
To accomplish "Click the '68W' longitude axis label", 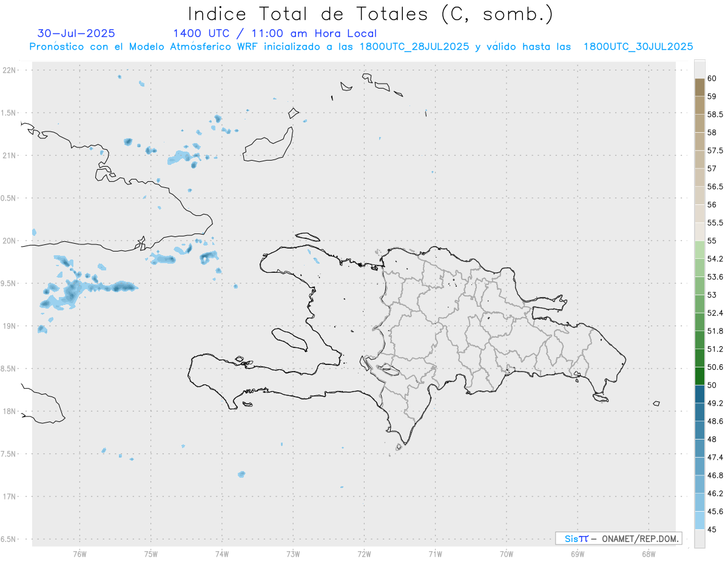I will click(649, 554).
